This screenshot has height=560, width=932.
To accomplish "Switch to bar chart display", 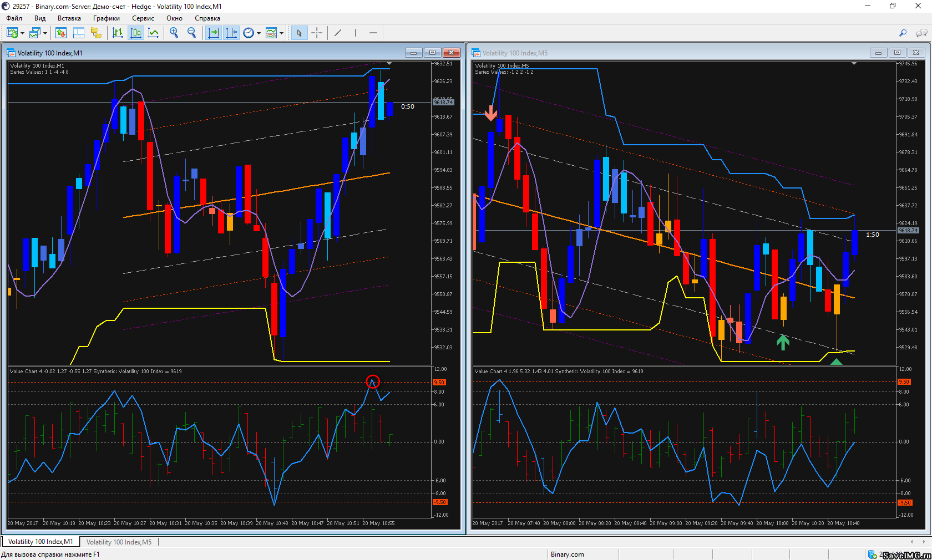I will click(118, 33).
